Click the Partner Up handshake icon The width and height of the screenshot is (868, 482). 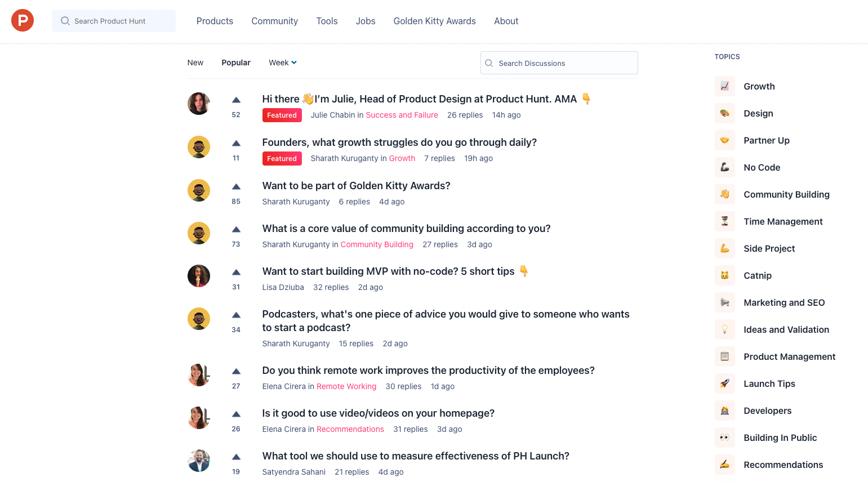click(x=725, y=140)
